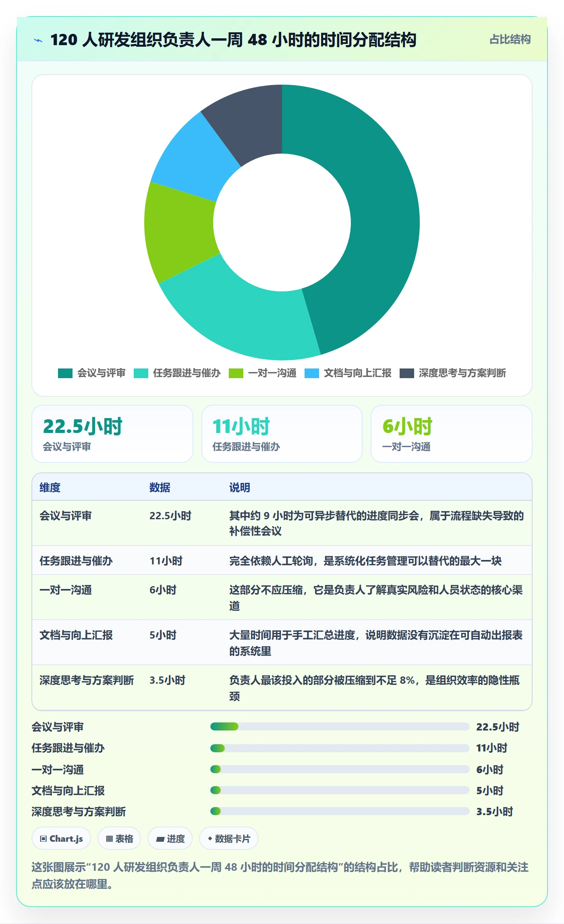Click the footer caption starting 这张图展示
The height and width of the screenshot is (924, 564).
coord(280,875)
